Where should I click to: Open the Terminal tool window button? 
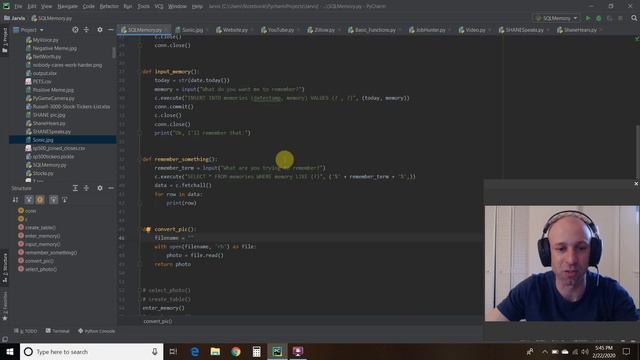[58, 331]
